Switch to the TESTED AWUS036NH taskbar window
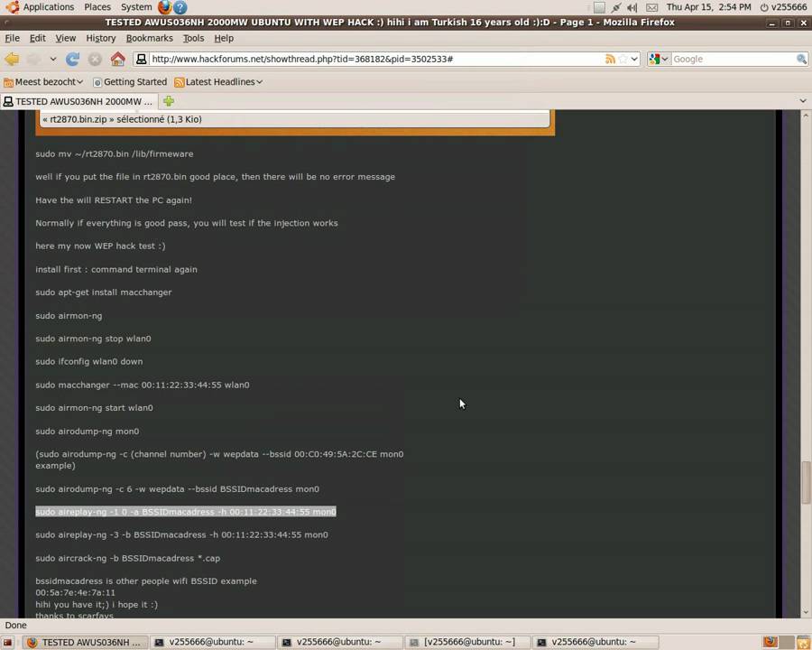Screen dimensions: 812x650 [86, 642]
